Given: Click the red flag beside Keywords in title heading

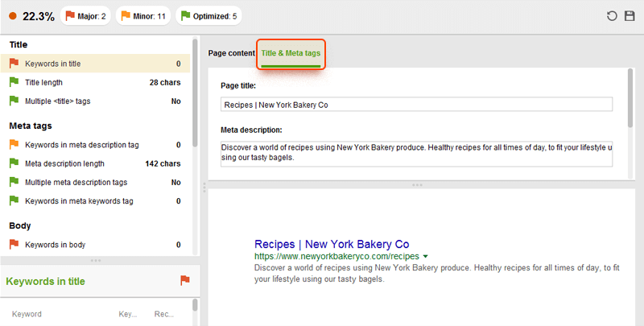Looking at the screenshot, I should [184, 280].
